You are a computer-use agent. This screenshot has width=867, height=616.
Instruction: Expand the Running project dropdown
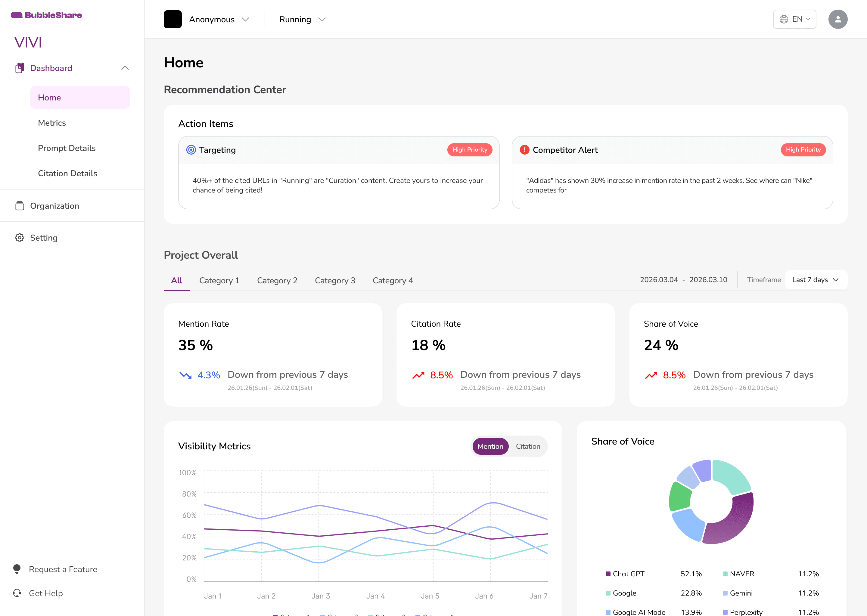[x=302, y=19]
